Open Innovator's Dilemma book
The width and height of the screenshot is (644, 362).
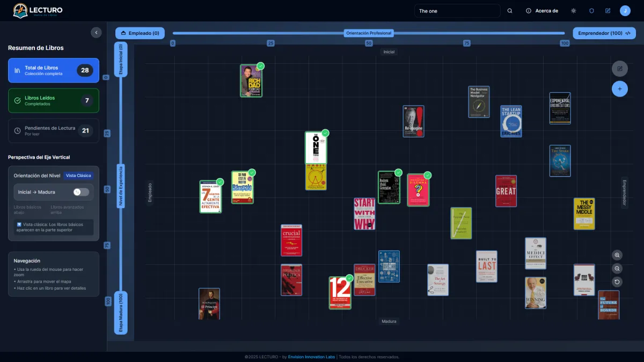click(418, 190)
